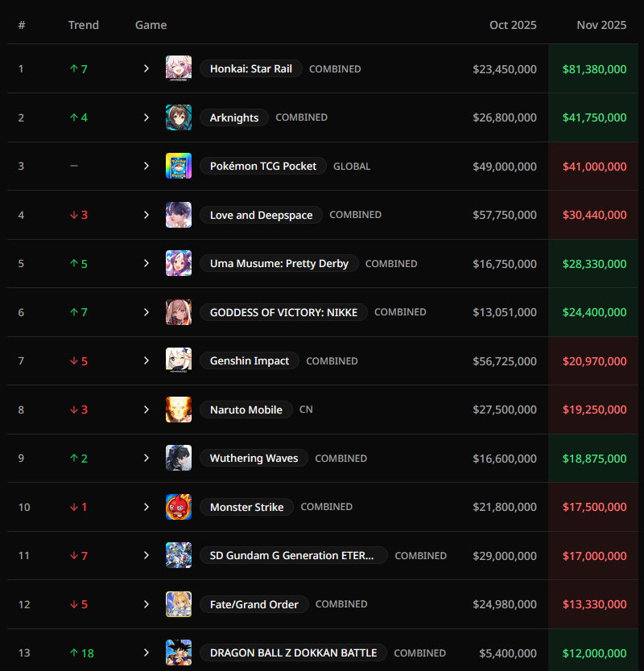Click the Naruto Mobile game icon
The width and height of the screenshot is (644, 671).
coord(179,410)
